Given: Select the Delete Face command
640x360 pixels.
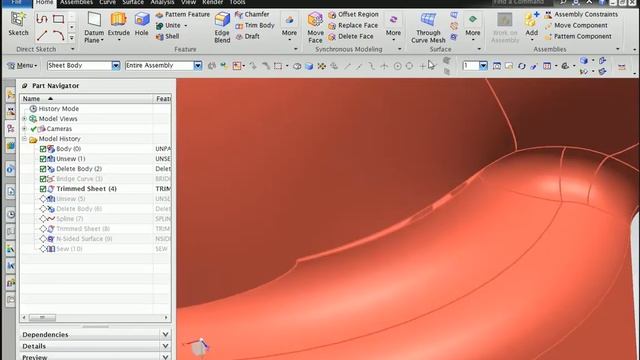Looking at the screenshot, I should (351, 36).
